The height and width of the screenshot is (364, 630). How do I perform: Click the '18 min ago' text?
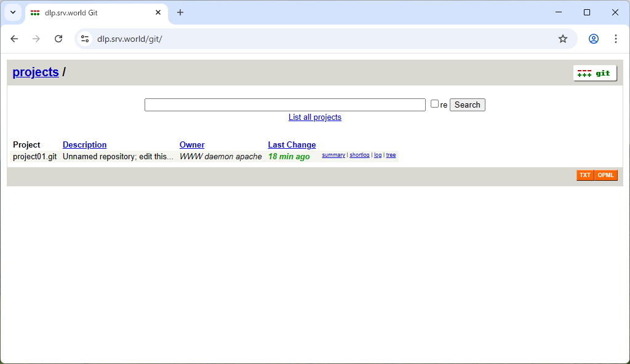pos(289,157)
